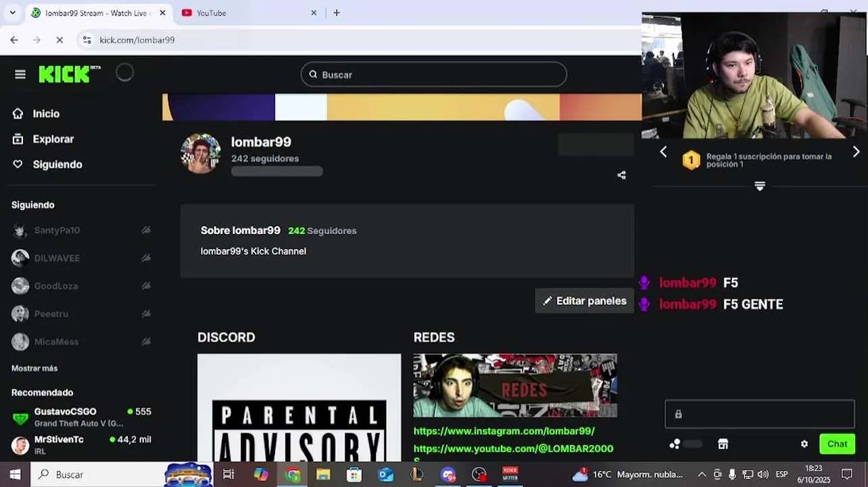Open MicaMess followed channel

tap(81, 342)
